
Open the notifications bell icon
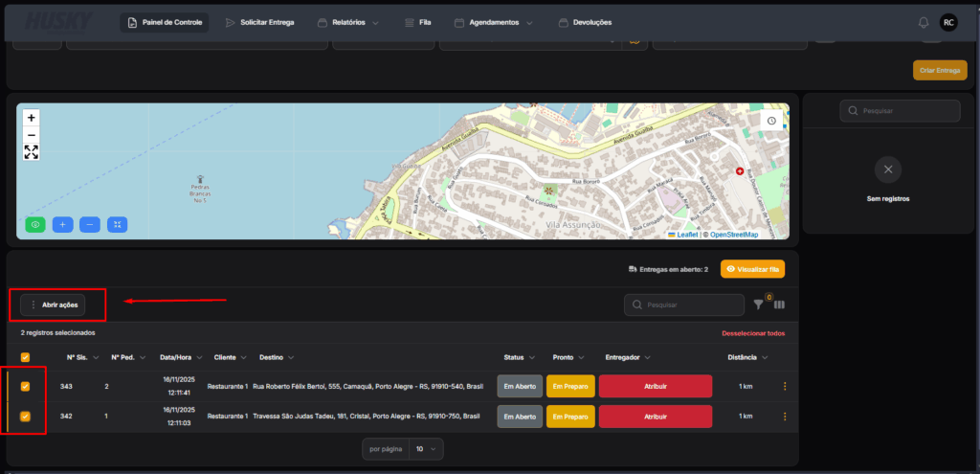(924, 22)
